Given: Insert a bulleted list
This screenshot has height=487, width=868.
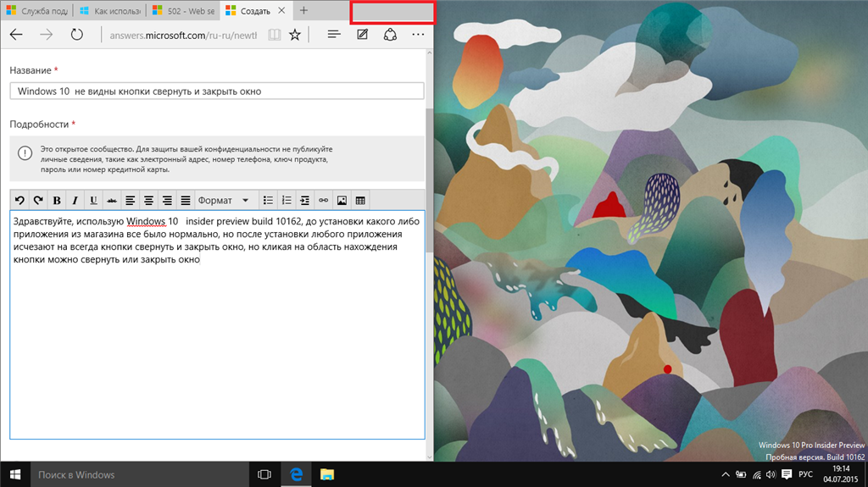Looking at the screenshot, I should click(268, 201).
